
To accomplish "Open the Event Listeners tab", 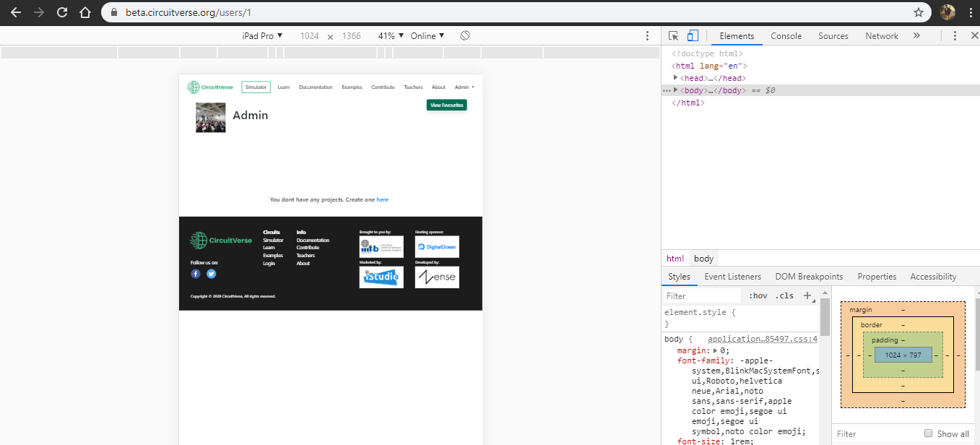I will pyautogui.click(x=732, y=277).
